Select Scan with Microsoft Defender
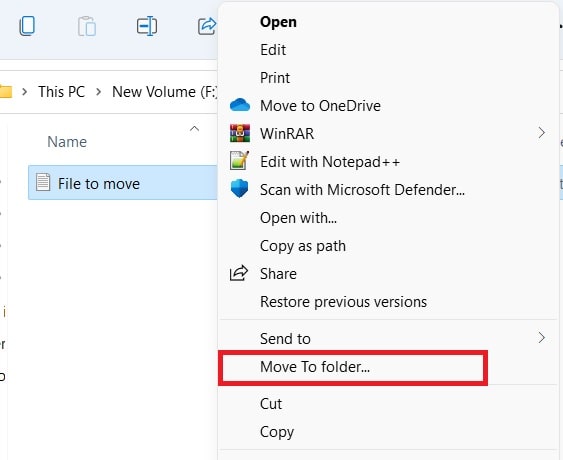563x460 pixels. point(387,190)
